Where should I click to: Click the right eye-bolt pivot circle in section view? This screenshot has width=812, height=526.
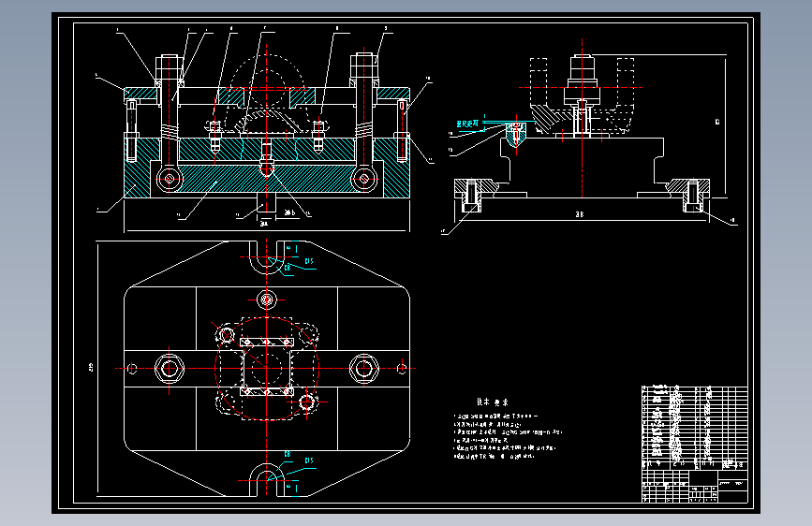click(363, 179)
